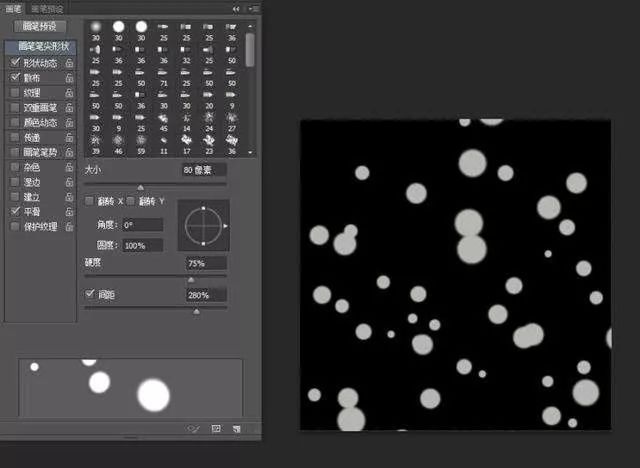The width and height of the screenshot is (640, 468).
Task: Enable the 保护纹理 checkbox
Action: coord(15,226)
